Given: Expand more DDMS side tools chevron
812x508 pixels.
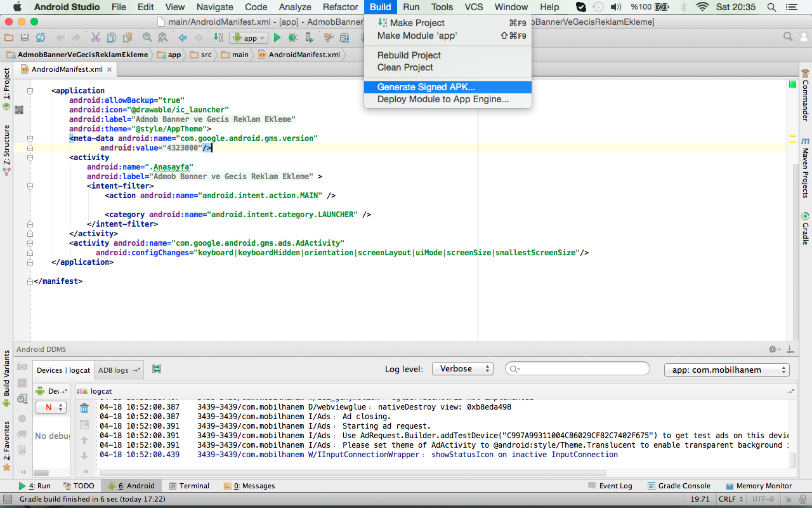Looking at the screenshot, I should pyautogui.click(x=23, y=472).
